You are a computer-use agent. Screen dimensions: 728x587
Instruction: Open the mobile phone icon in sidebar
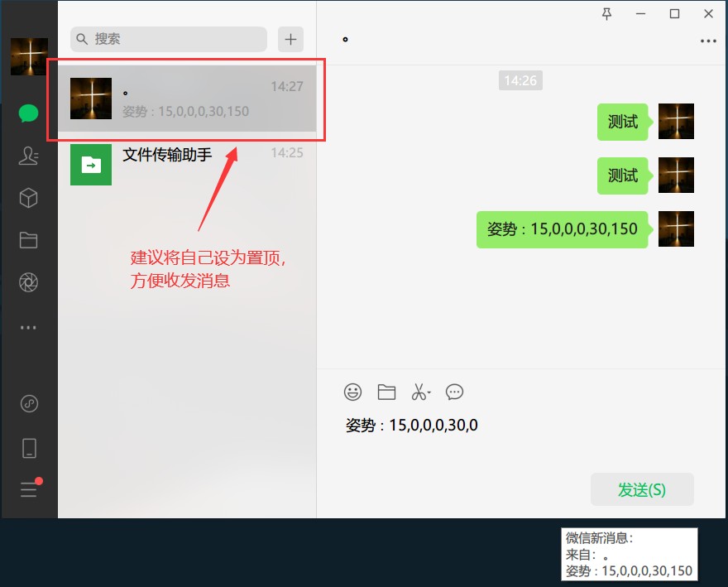point(28,447)
